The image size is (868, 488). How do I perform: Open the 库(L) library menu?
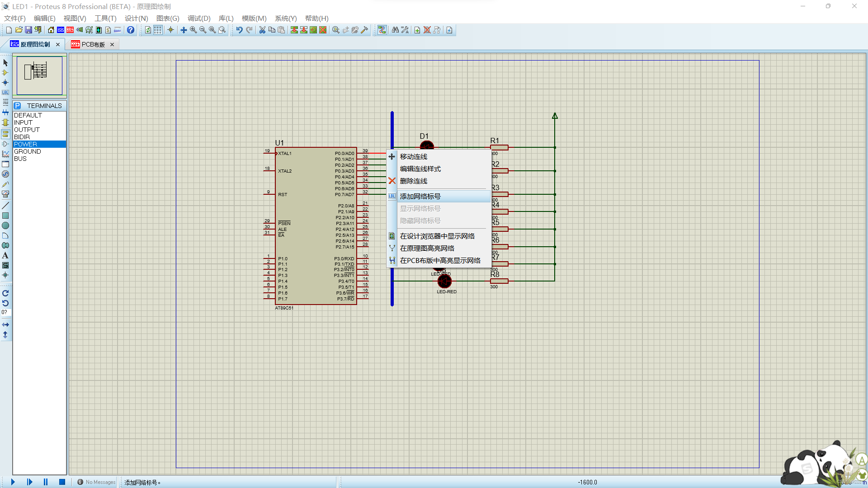pos(226,18)
